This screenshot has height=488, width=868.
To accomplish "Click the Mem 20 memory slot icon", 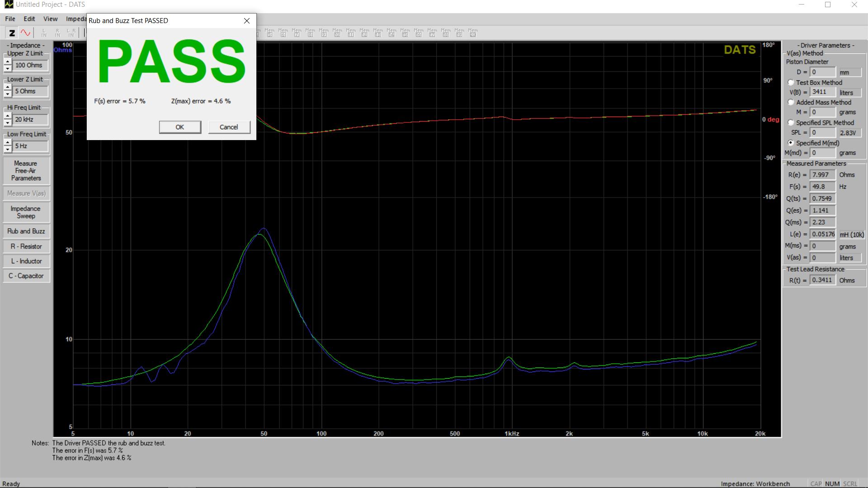I will click(473, 33).
